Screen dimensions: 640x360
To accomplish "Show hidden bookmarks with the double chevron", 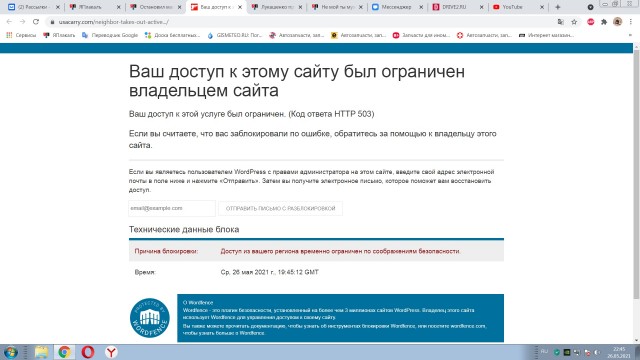I will click(630, 36).
